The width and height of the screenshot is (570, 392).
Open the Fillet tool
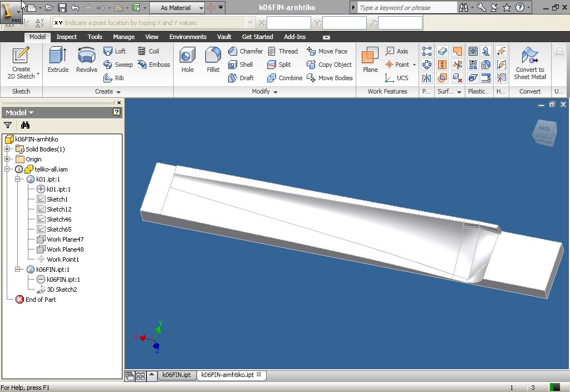coord(213,60)
